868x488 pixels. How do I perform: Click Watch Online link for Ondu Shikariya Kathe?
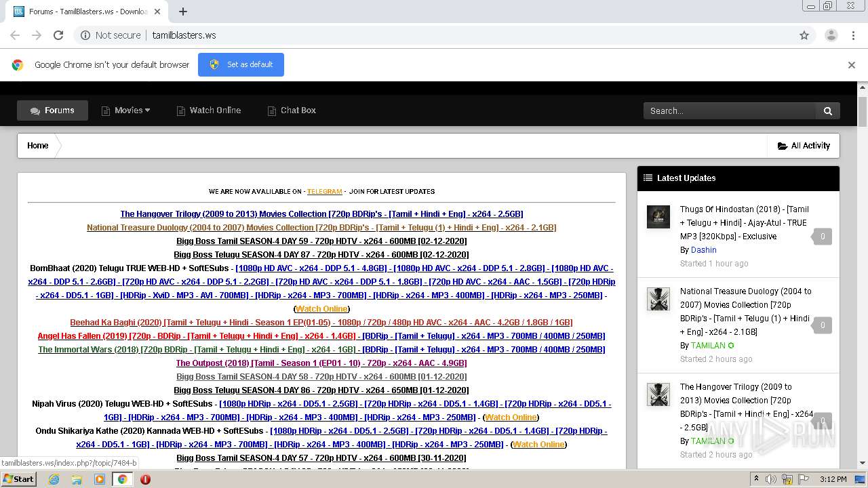[538, 445]
